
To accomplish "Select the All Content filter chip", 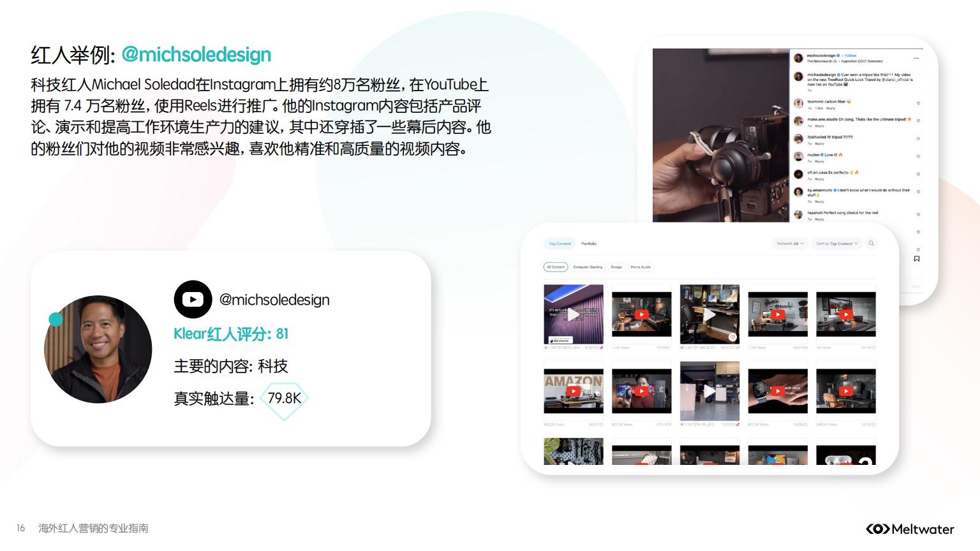I will (556, 267).
